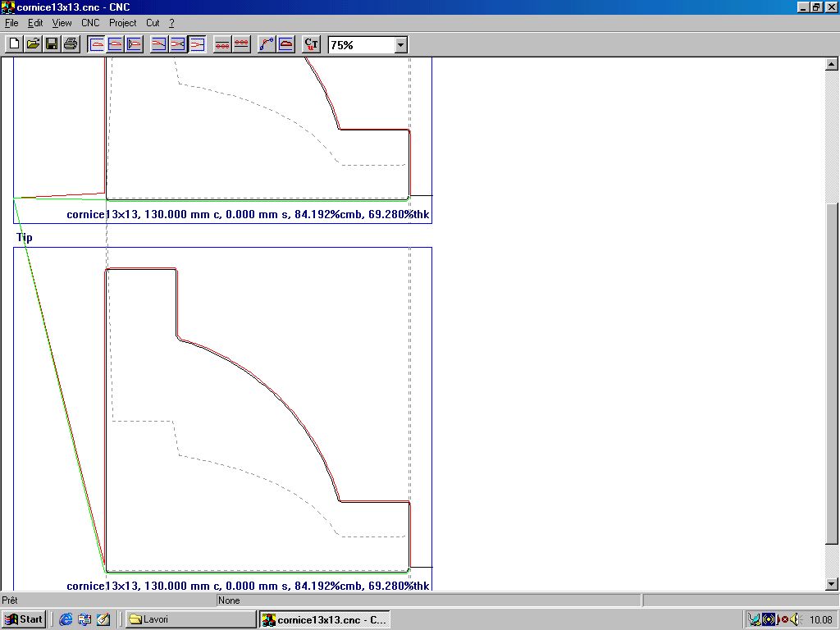Launch Internet Explorer from the quick launch bar
Image resolution: width=840 pixels, height=630 pixels.
[66, 619]
